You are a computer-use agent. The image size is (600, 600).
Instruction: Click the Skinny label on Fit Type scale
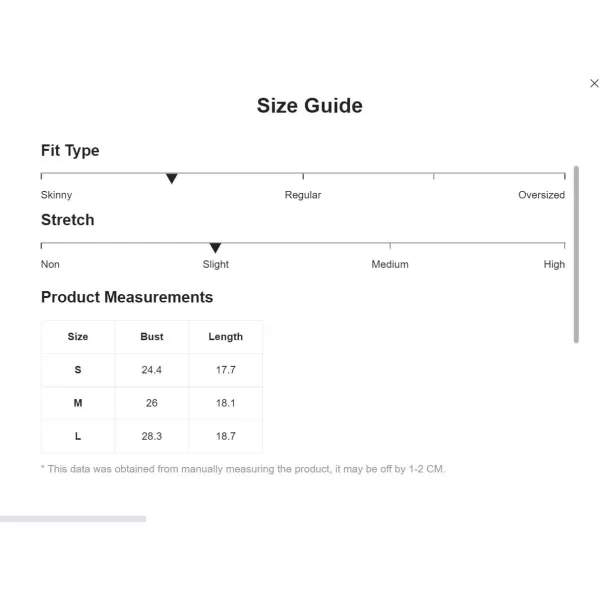[56, 195]
